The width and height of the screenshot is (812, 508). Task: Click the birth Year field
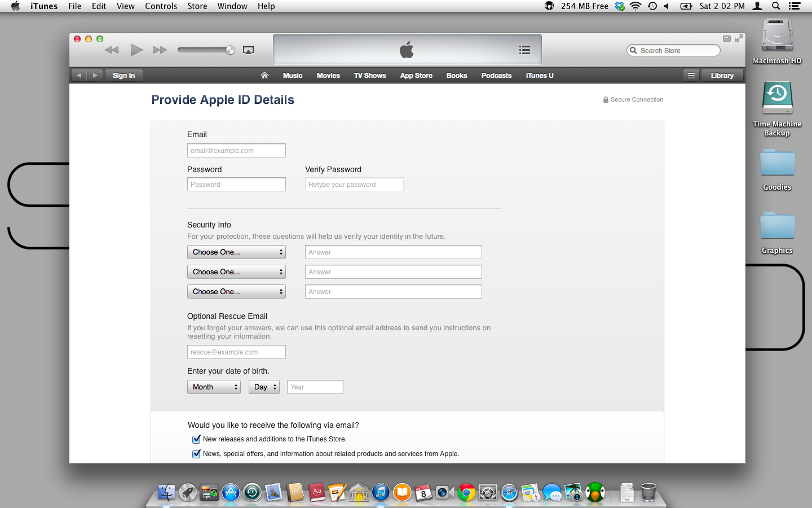click(315, 387)
